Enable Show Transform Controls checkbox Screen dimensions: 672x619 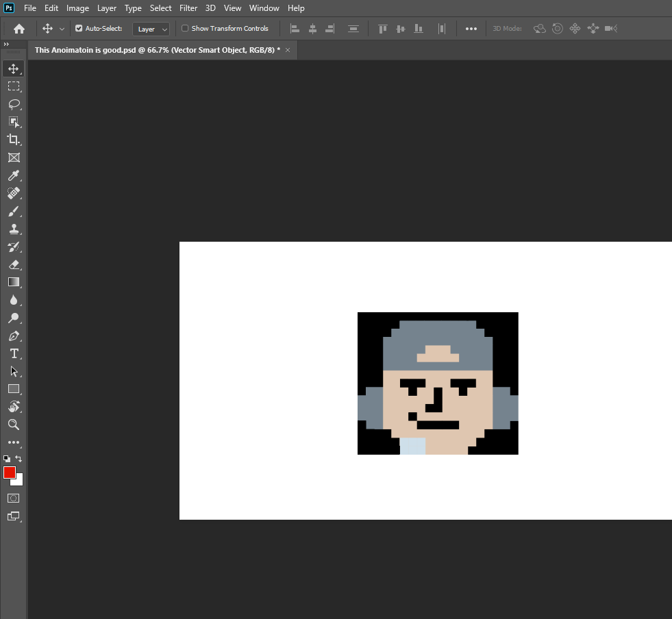tap(185, 29)
